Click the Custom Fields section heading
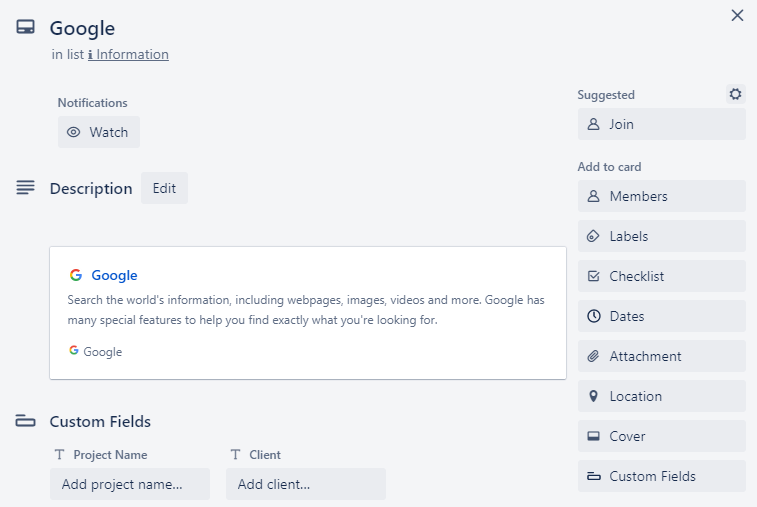Image resolution: width=757 pixels, height=507 pixels. pyautogui.click(x=100, y=422)
